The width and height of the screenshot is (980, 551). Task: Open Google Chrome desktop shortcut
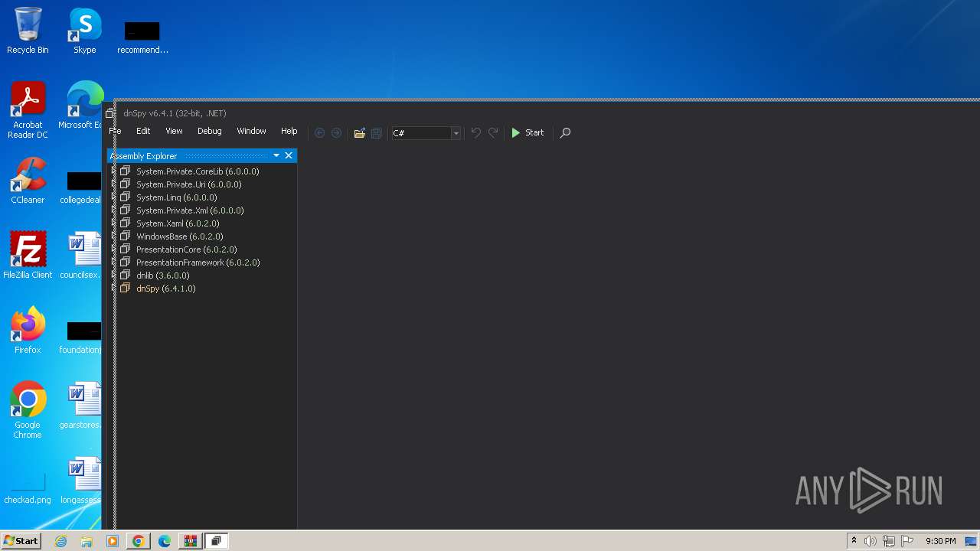28,409
